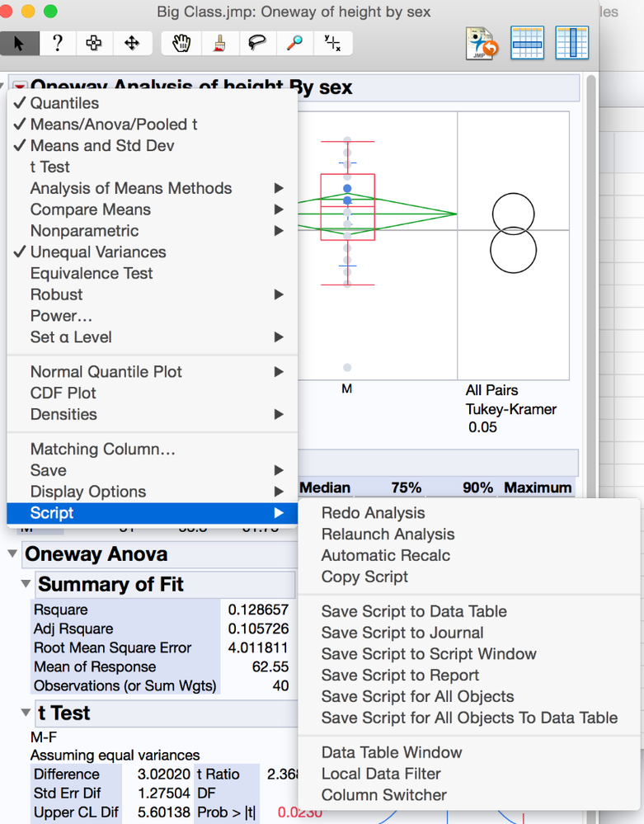The height and width of the screenshot is (824, 644).
Task: Open Display Options submenu
Action: 153,492
